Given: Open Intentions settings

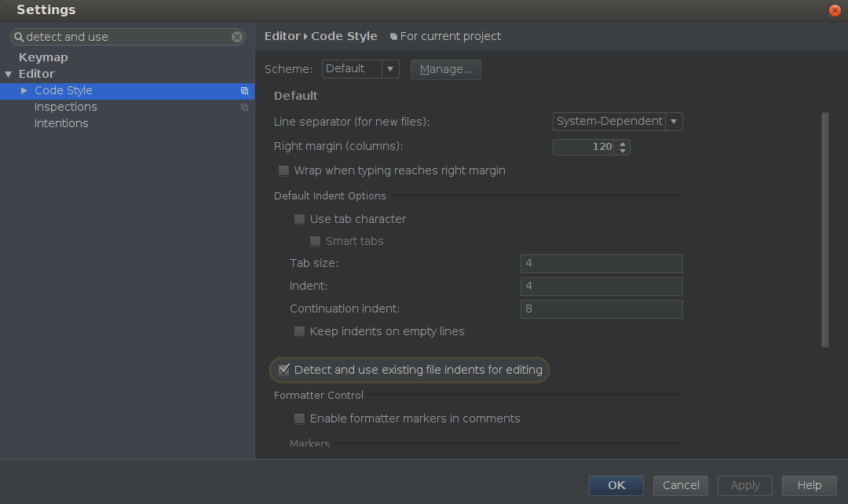Looking at the screenshot, I should point(61,124).
